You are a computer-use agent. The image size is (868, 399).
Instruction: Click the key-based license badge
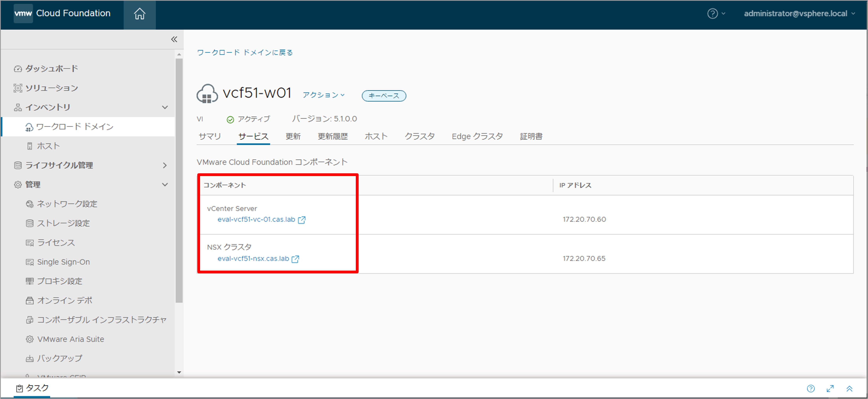(x=384, y=96)
